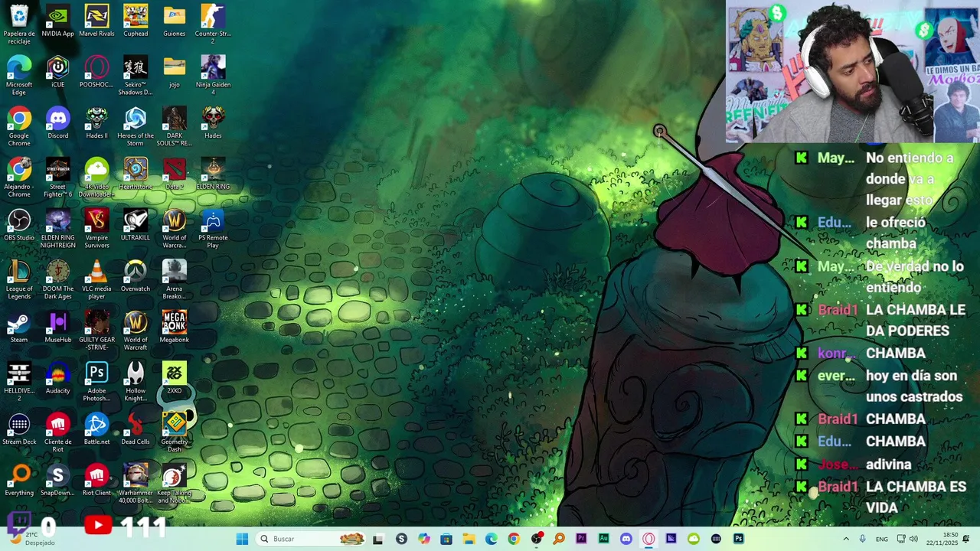Open Keep Talking and Nobody Explodes
The height and width of the screenshot is (551, 980).
tap(175, 484)
